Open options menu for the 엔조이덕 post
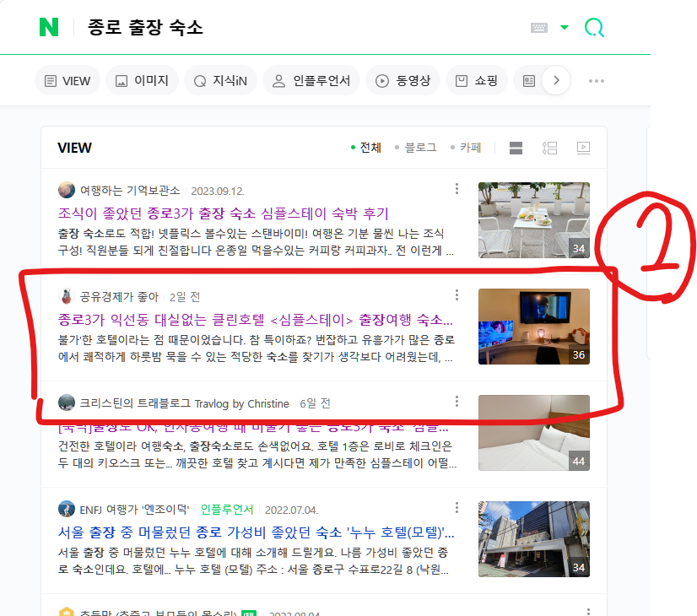Screen dimensions: 697x616 coord(457,507)
